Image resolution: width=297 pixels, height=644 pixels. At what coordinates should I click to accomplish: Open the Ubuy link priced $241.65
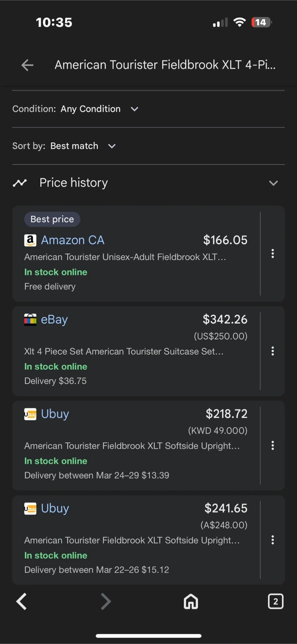[x=55, y=508]
